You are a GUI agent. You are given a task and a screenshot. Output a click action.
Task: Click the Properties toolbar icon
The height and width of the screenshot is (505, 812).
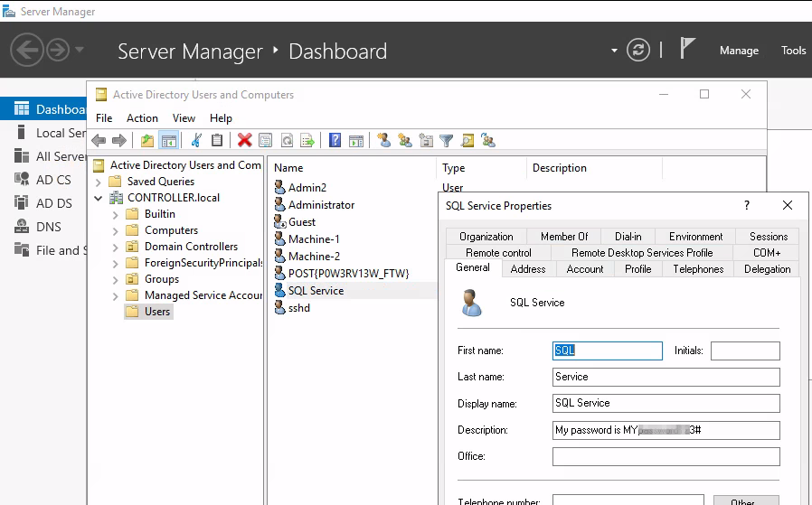(x=265, y=140)
